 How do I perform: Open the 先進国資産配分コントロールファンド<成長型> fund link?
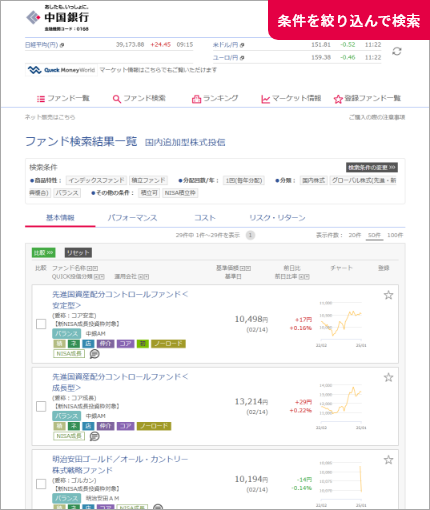[x=120, y=382]
